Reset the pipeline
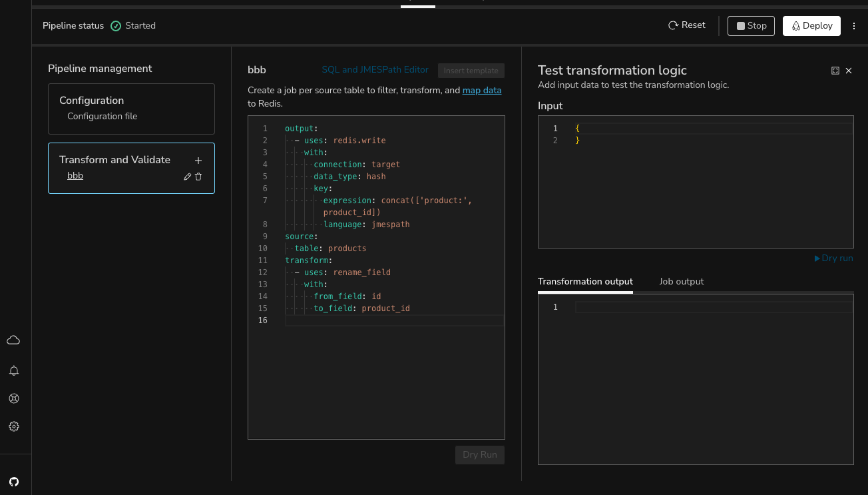Viewport: 868px width, 495px height. [687, 25]
